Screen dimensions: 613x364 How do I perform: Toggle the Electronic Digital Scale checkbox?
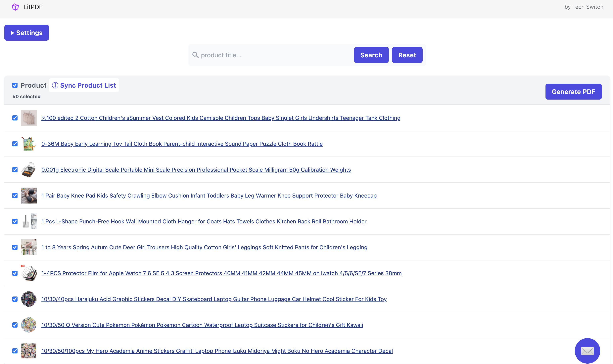click(15, 169)
